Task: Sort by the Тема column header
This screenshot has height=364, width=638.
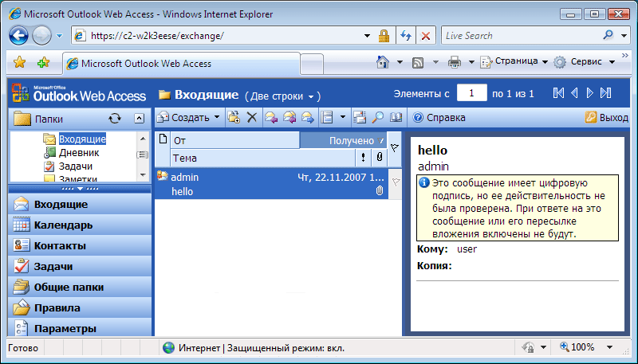Action: tap(263, 158)
